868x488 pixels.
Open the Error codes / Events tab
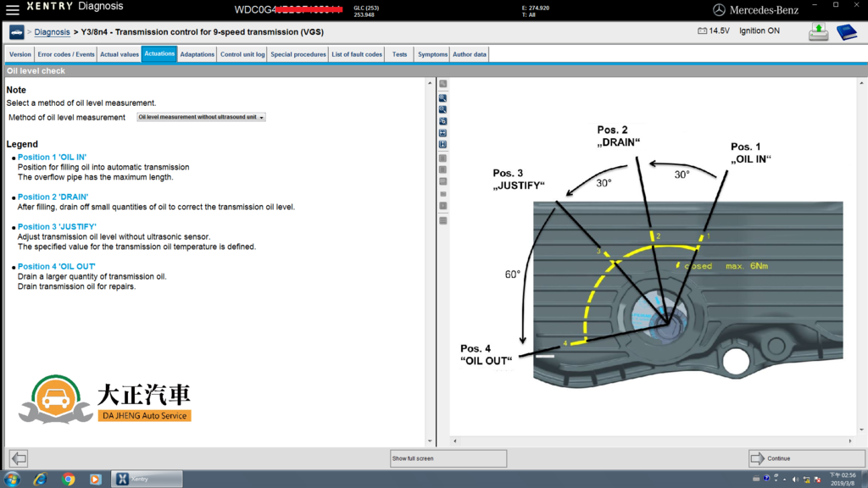coord(66,54)
